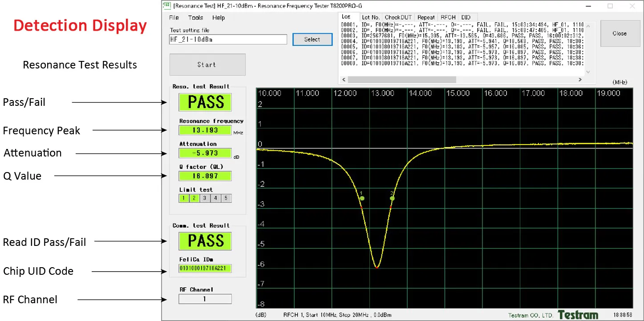Viewport: 644px width, 321px height.
Task: Toggle Limit test indicator 3
Action: 205,198
